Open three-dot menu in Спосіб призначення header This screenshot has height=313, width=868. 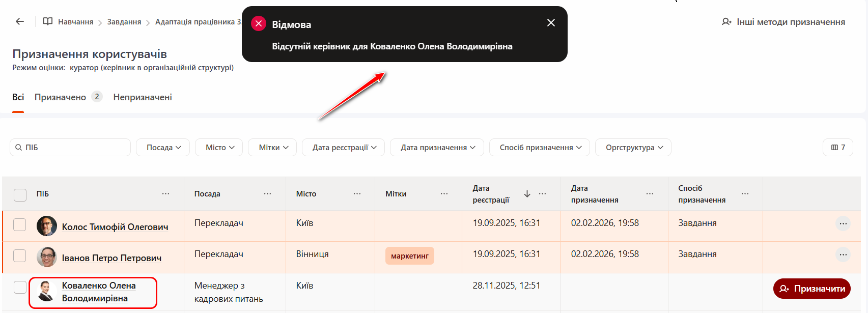[x=745, y=194]
